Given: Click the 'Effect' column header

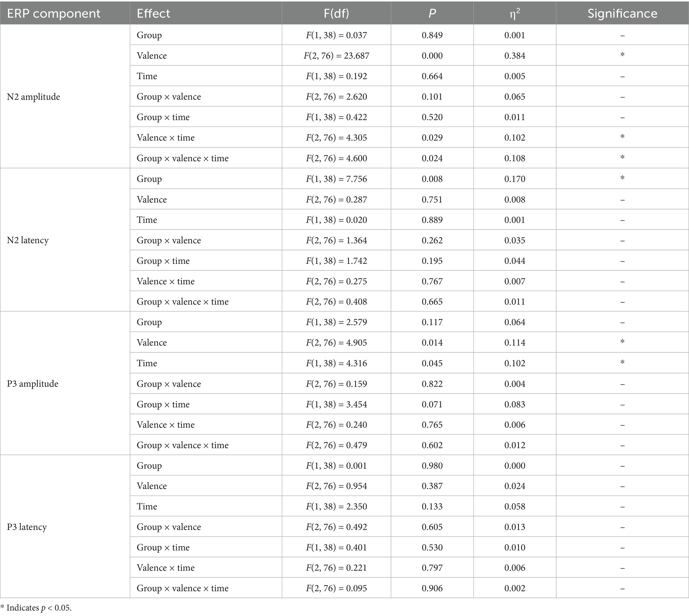Looking at the screenshot, I should [x=153, y=14].
